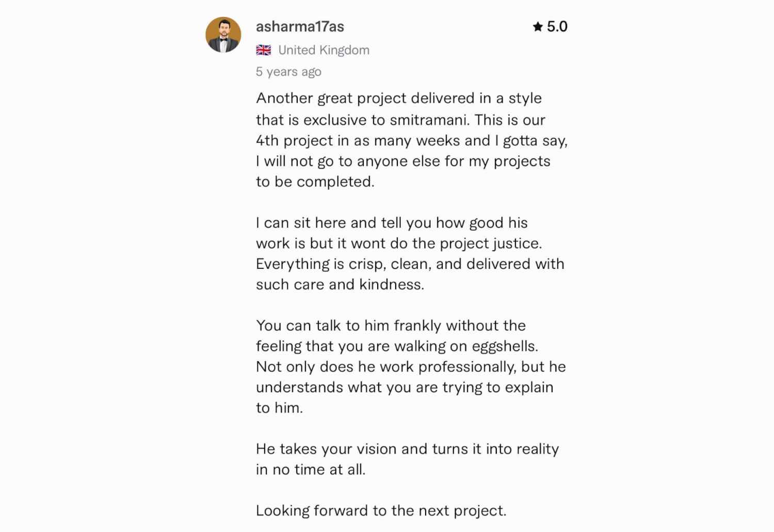Click the "to be completed." text
The width and height of the screenshot is (774, 532).
[315, 182]
